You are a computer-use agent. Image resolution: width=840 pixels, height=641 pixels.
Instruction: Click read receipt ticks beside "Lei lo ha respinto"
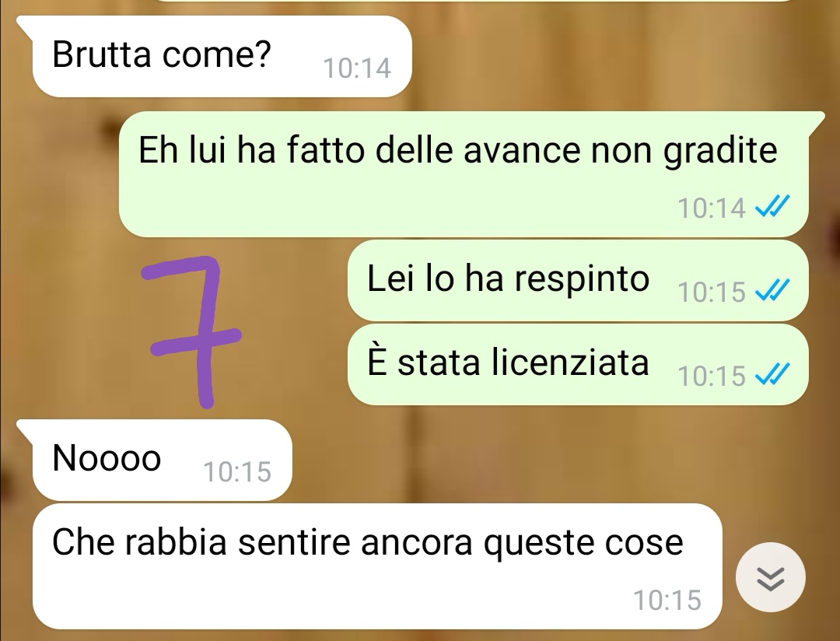tap(772, 290)
